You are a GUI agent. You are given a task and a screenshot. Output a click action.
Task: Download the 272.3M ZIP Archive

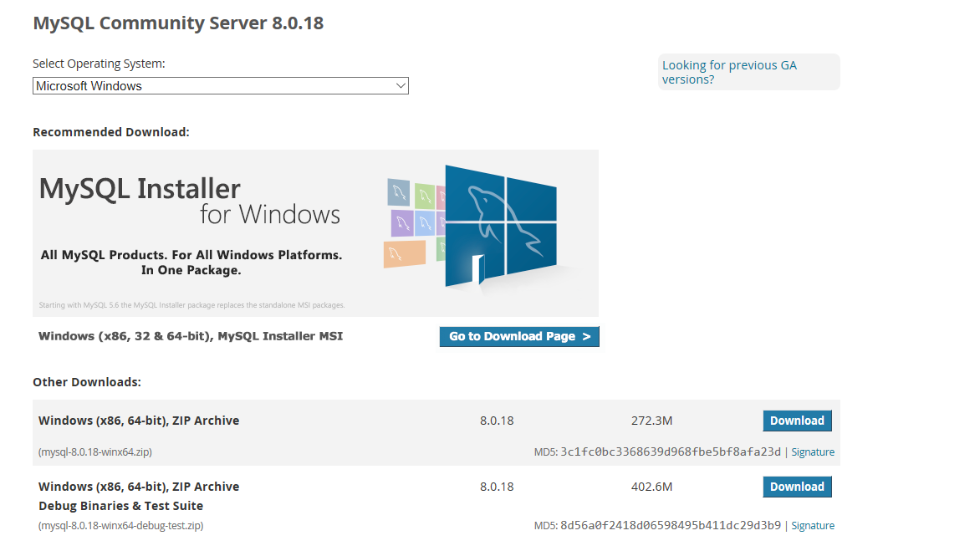coord(797,421)
